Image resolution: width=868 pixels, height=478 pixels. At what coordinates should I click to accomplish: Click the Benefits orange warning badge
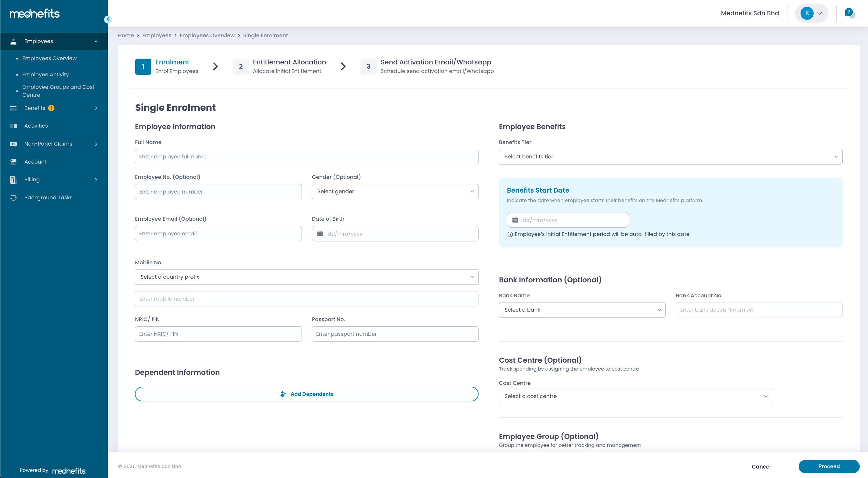pyautogui.click(x=51, y=108)
